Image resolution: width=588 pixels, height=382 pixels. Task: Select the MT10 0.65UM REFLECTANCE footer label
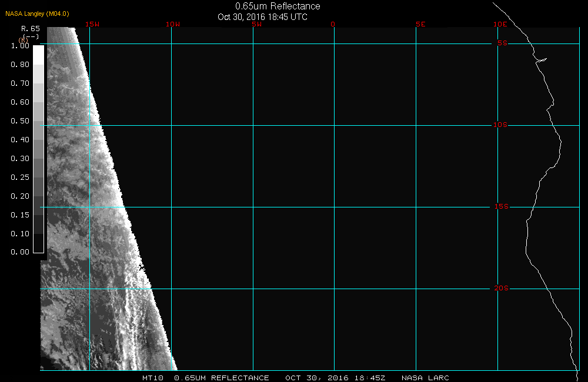pos(206,378)
